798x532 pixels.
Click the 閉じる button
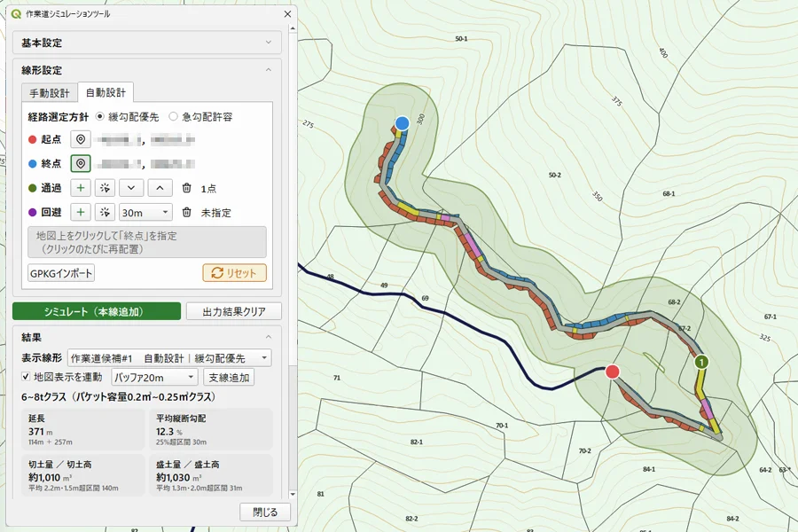[265, 512]
